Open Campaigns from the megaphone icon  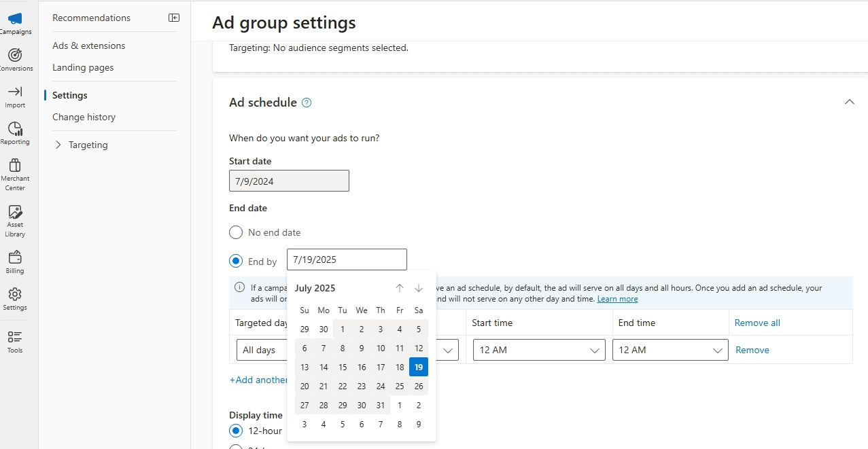[15, 19]
